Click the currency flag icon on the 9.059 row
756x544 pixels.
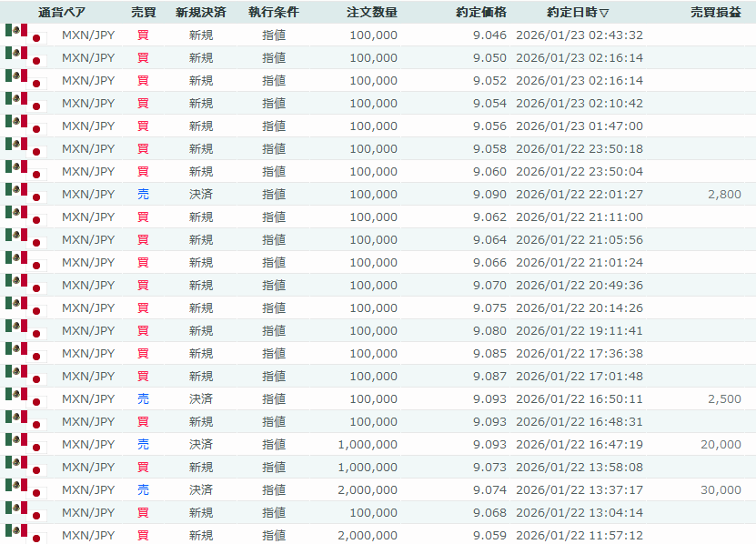coord(25,536)
